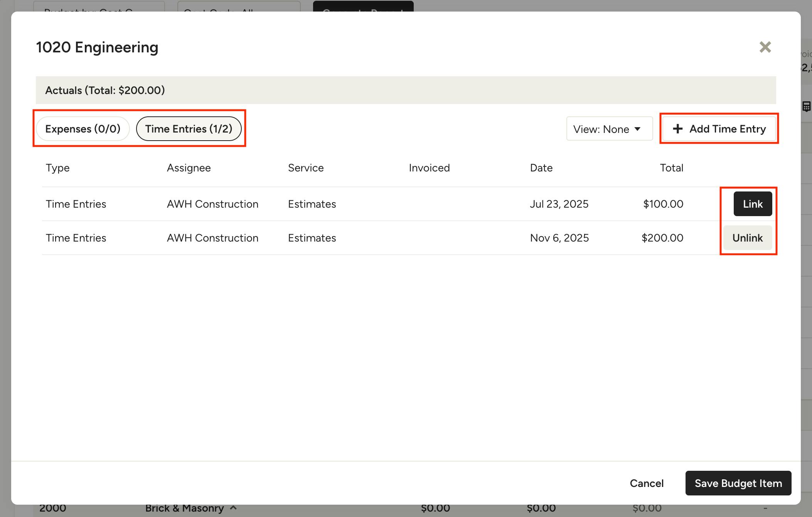Select the Jul 23, 2025 date cell
Viewport: 812px width, 517px height.
(x=559, y=204)
